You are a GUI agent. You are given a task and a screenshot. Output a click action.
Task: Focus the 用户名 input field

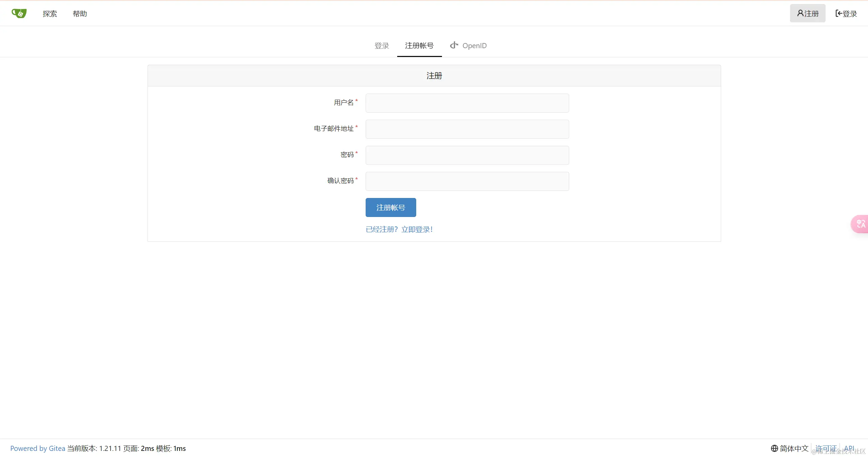(x=467, y=103)
